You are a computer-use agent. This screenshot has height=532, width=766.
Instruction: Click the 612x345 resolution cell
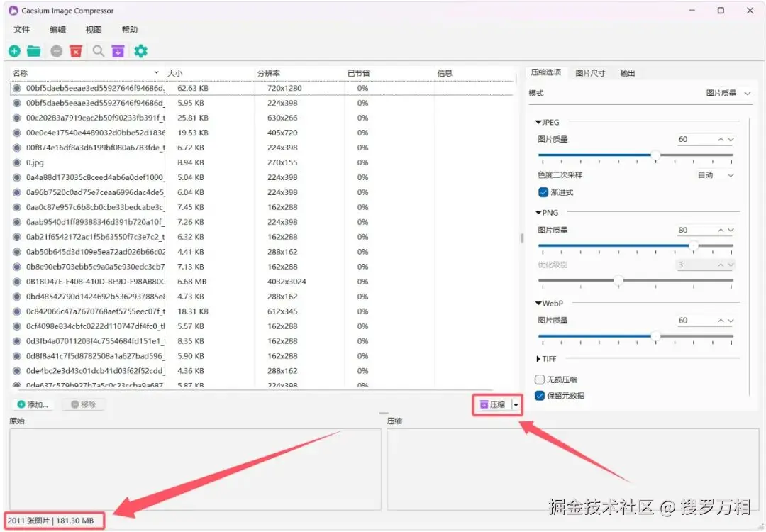point(282,311)
